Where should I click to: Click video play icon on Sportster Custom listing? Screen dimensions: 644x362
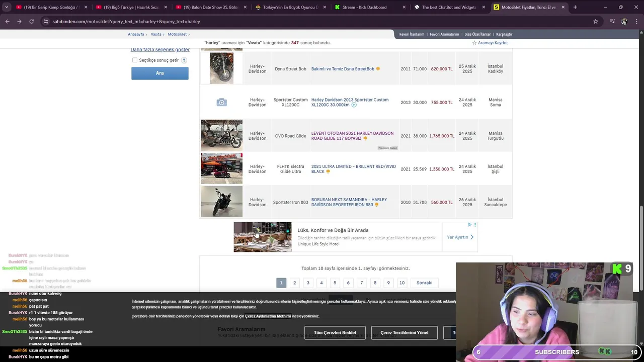click(354, 105)
